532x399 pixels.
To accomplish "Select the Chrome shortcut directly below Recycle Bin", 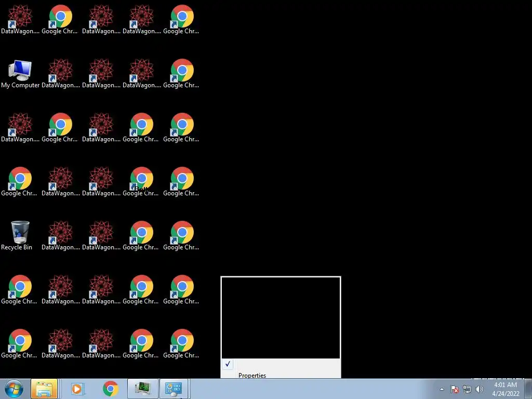I will (x=19, y=290).
